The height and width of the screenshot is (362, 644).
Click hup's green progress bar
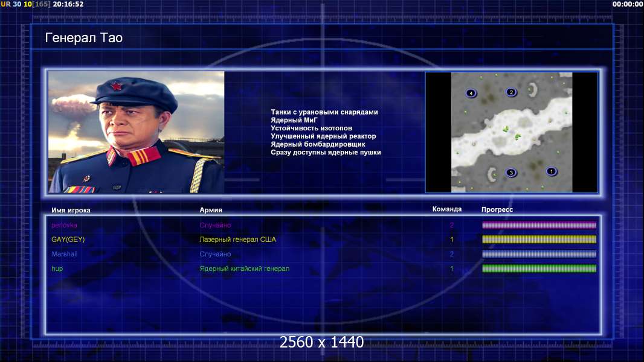(539, 268)
